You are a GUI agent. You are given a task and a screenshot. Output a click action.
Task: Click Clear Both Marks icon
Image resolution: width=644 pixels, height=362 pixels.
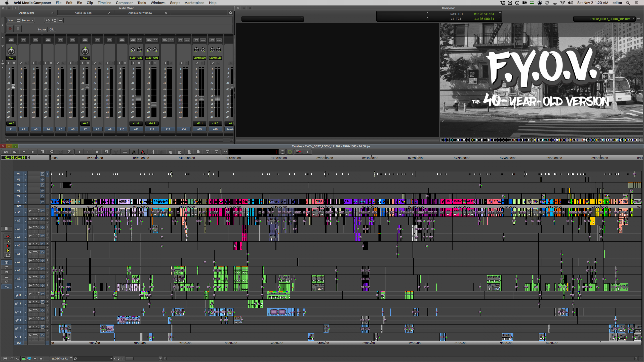(106, 152)
